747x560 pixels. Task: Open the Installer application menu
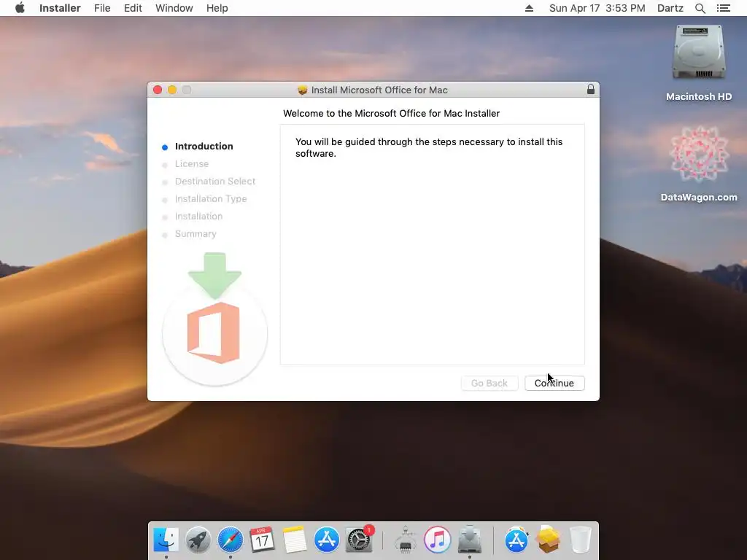pos(60,8)
